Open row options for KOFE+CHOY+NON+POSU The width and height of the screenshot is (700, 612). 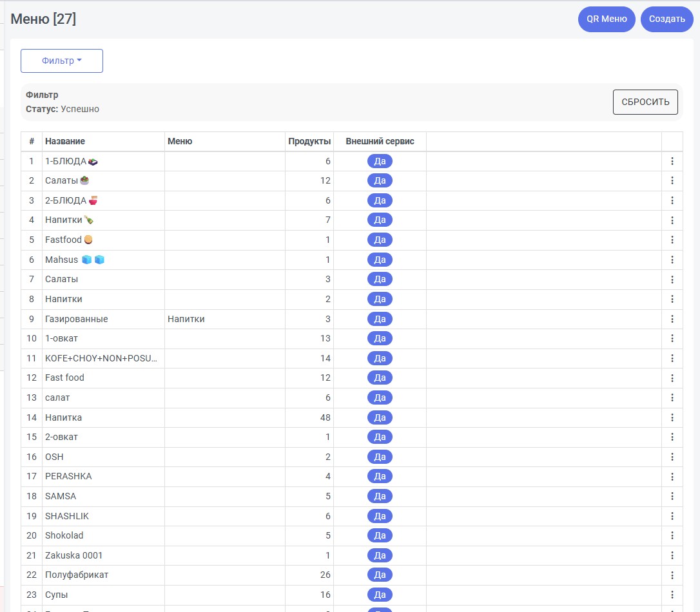tap(672, 358)
